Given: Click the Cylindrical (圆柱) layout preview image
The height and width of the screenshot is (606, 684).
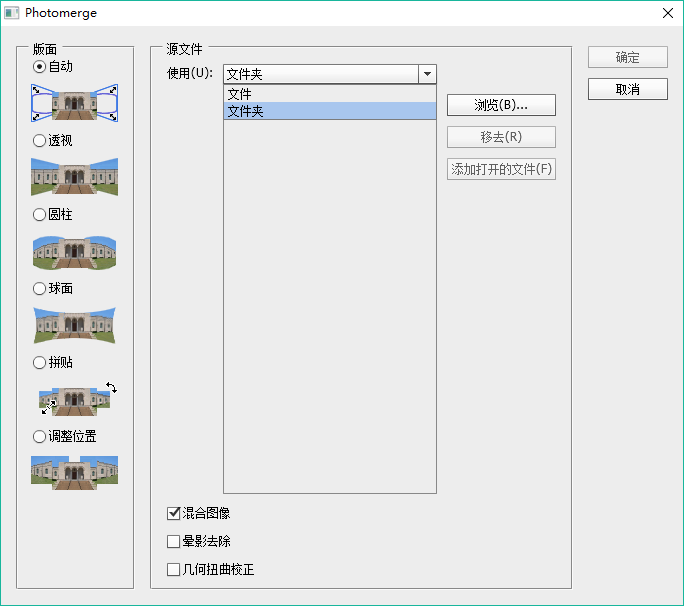Looking at the screenshot, I should 75,252.
